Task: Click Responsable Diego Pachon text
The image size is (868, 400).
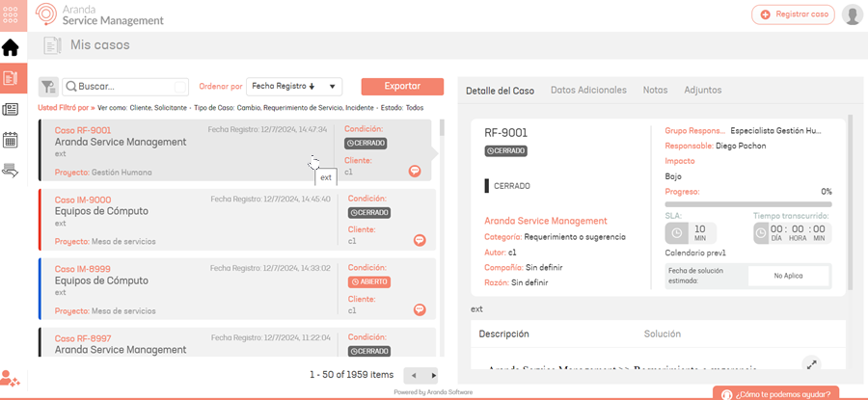Action: tap(716, 147)
